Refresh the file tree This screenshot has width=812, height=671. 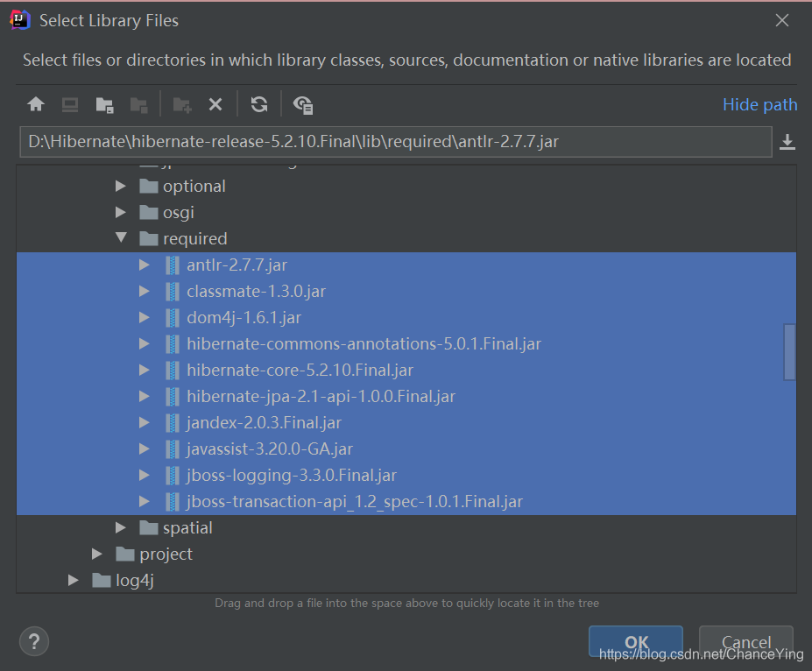(x=259, y=104)
